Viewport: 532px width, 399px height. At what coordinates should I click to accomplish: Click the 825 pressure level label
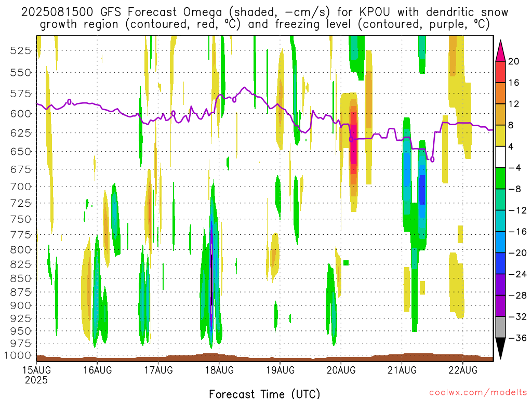pyautogui.click(x=21, y=264)
